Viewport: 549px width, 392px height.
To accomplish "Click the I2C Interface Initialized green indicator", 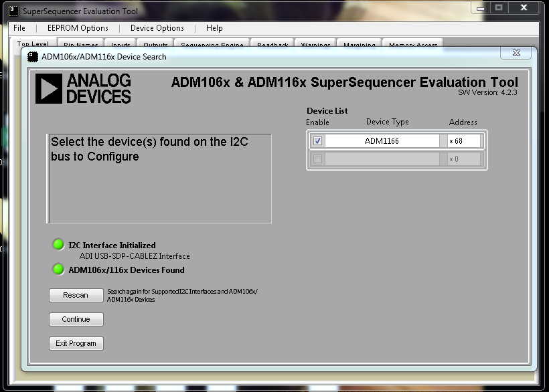I will tap(58, 244).
